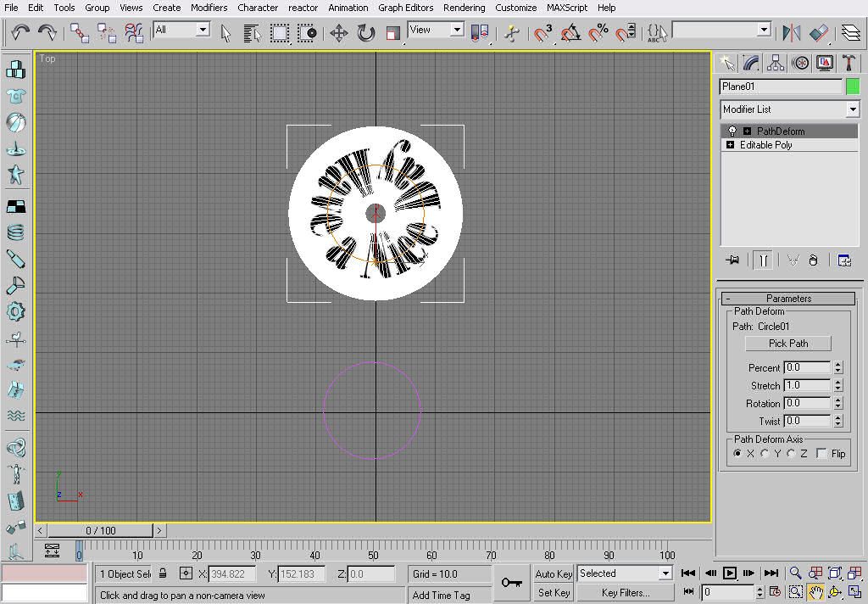Toggle PathDeform modifier lightbulb visibility
This screenshot has width=868, height=604.
pyautogui.click(x=732, y=131)
